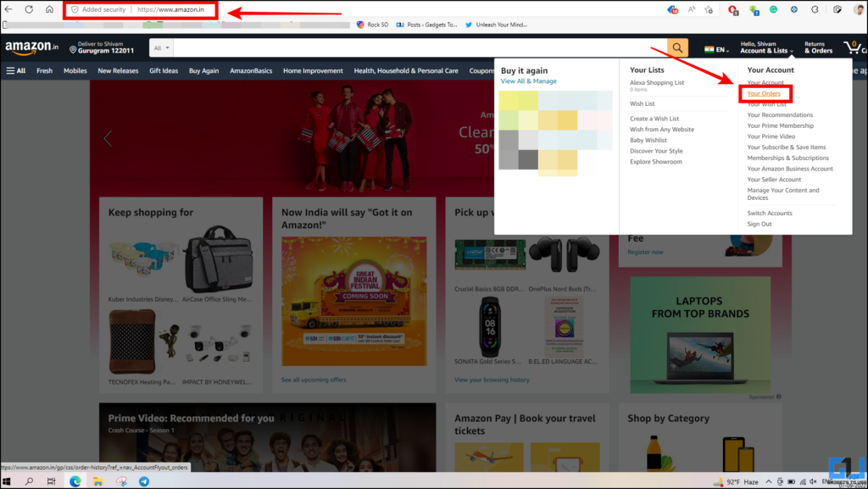Open the Great Indian Festival banner
The width and height of the screenshot is (868, 489).
353,302
